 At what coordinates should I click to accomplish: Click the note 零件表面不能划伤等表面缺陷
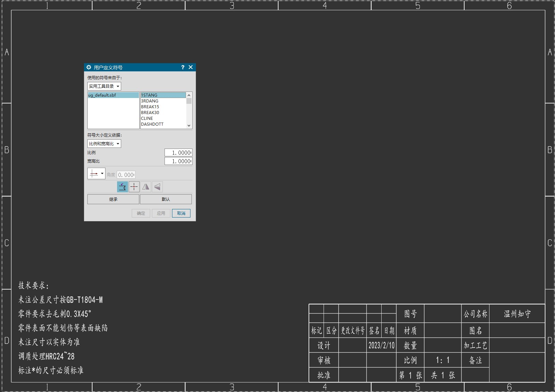[63, 328]
